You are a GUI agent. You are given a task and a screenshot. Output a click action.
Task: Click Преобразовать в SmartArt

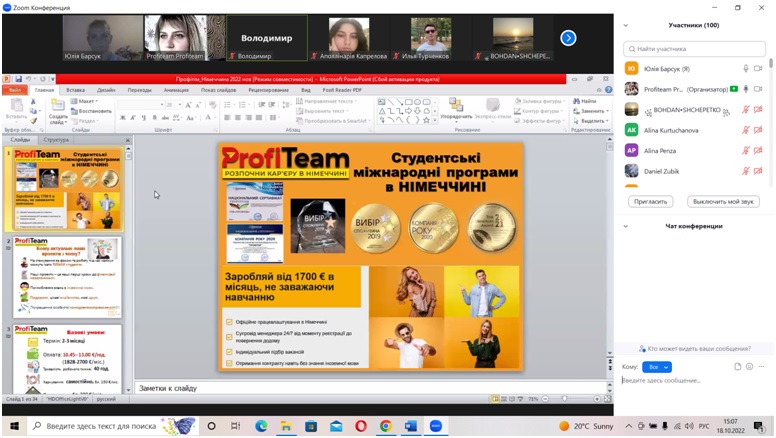pyautogui.click(x=332, y=121)
